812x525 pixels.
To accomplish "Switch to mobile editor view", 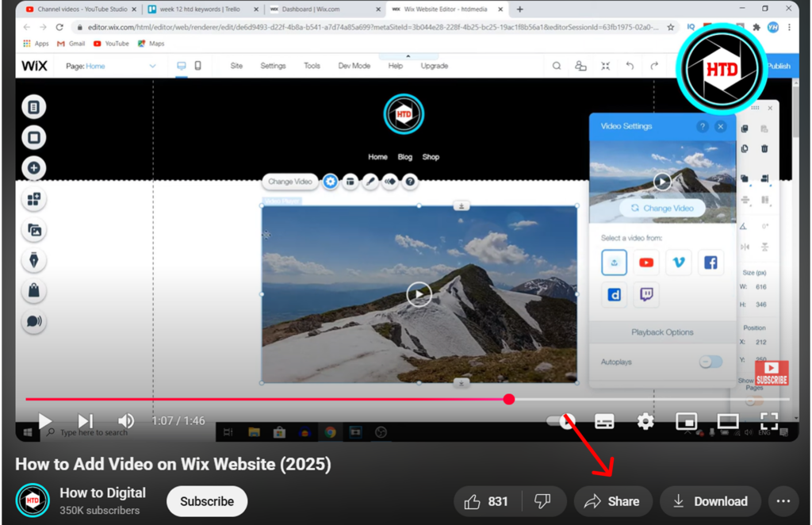I will [197, 66].
